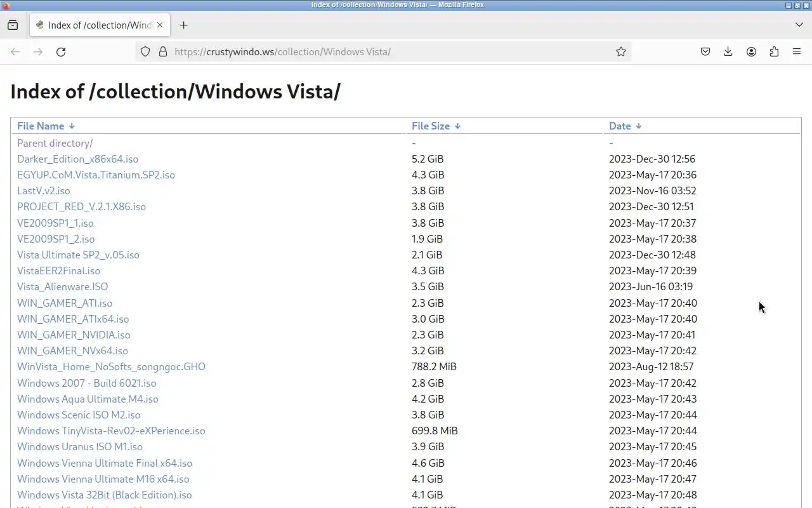Click the arrow next to File Name
The width and height of the screenshot is (812, 508).
point(72,126)
